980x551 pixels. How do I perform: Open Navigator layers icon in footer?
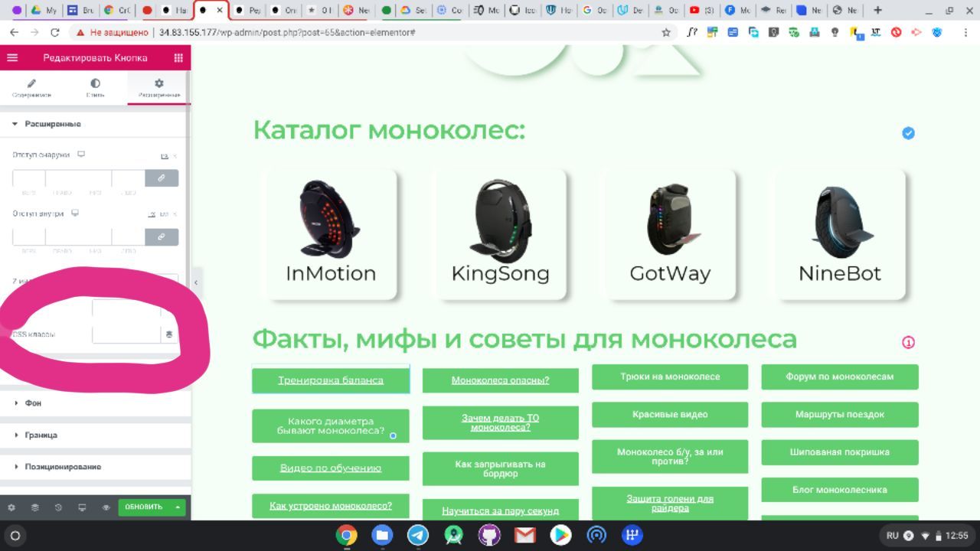click(35, 507)
